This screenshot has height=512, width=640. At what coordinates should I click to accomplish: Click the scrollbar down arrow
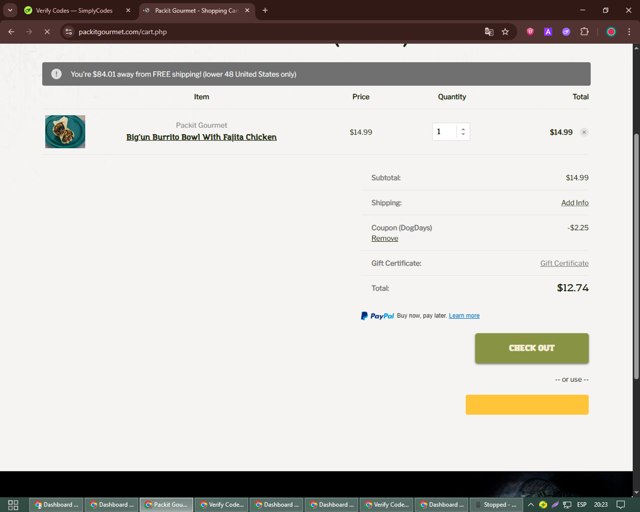(x=636, y=492)
